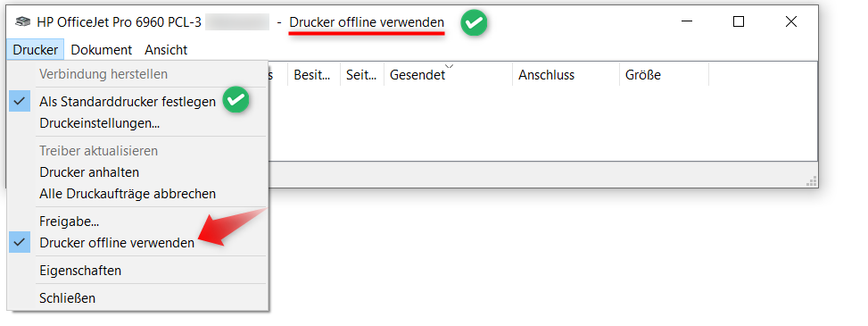Viewport: 868px width, 326px height.
Task: Choose Schließen in Drucker menu
Action: pos(137,298)
